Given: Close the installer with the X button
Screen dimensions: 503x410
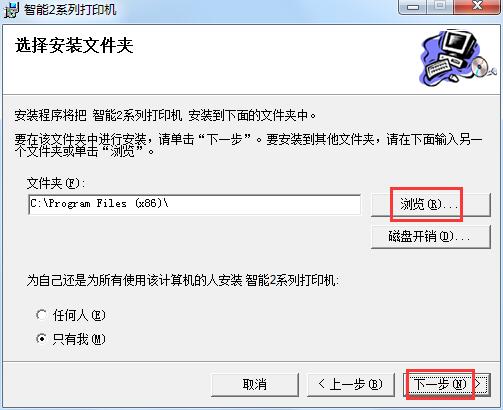Looking at the screenshot, I should pyautogui.click(x=477, y=7).
